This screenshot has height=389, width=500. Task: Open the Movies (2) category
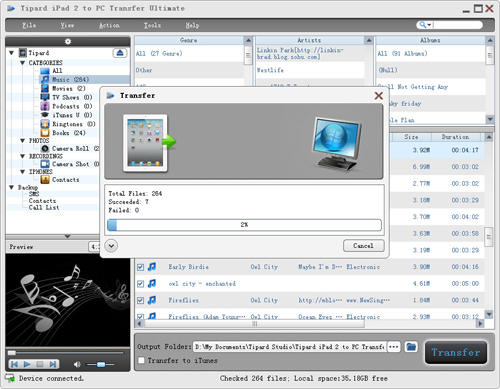click(69, 88)
